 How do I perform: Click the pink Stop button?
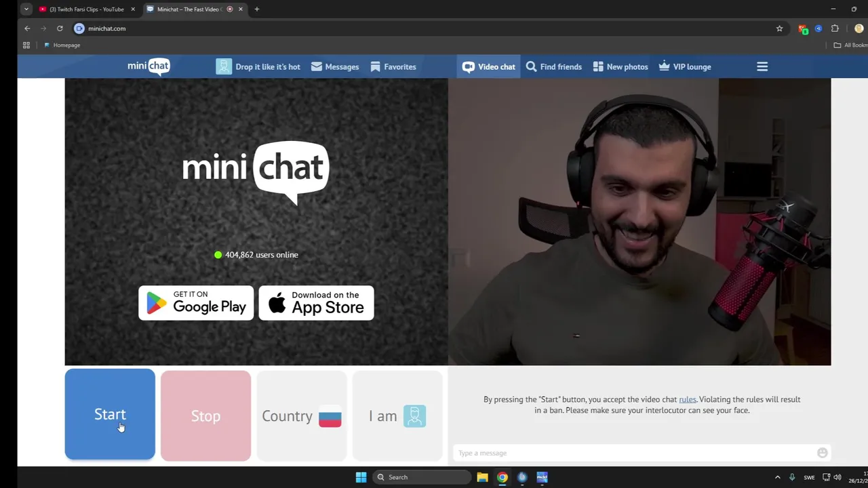(x=205, y=415)
